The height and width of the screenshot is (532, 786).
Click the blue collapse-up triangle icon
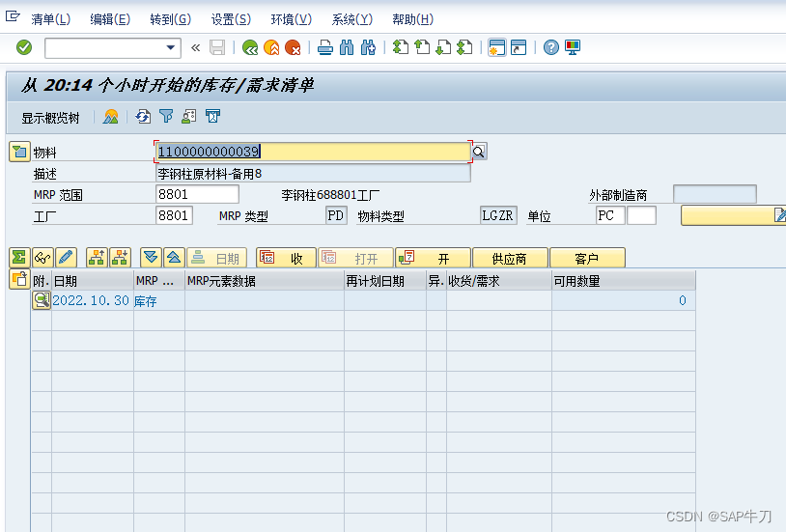[x=174, y=258]
